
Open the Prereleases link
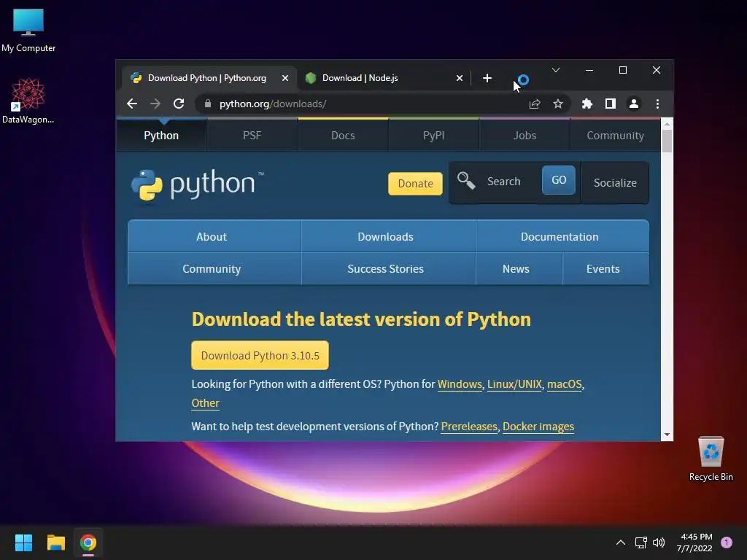pos(469,426)
